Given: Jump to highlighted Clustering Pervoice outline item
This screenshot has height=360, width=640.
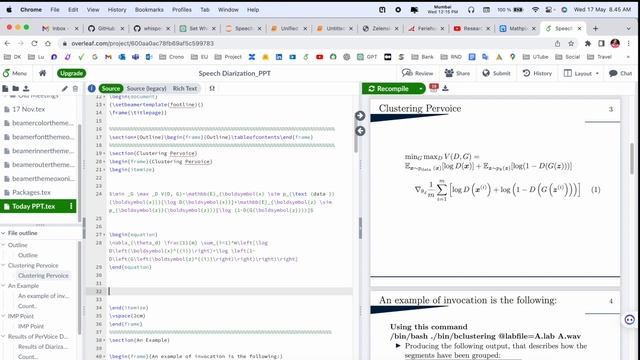Looking at the screenshot, I should 43,276.
